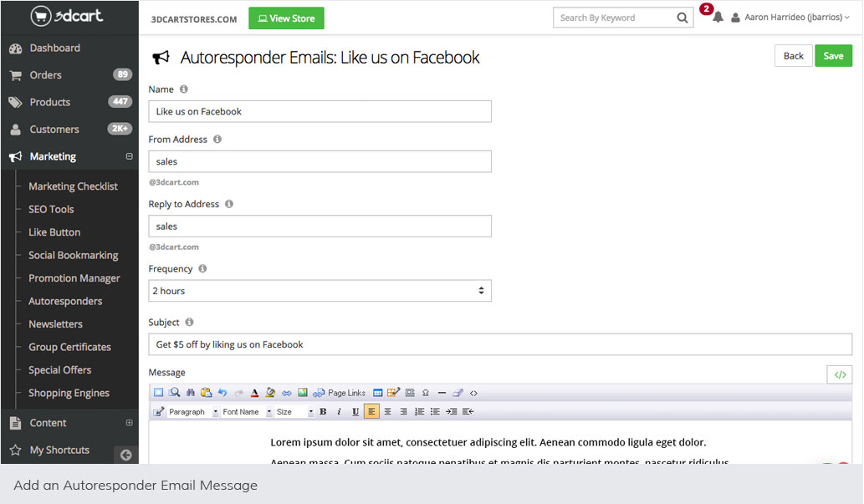This screenshot has width=864, height=504.
Task: Select Promotion Manager in the sidebar
Action: (x=74, y=278)
